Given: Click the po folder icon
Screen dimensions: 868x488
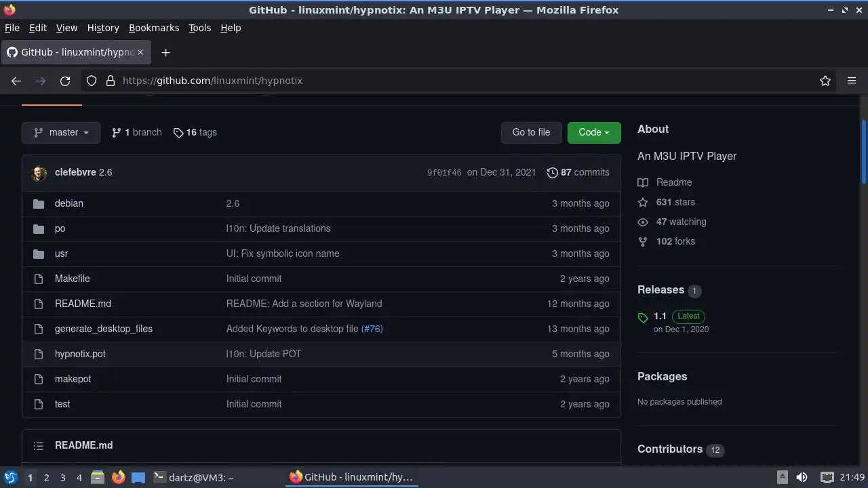Looking at the screenshot, I should coord(39,228).
